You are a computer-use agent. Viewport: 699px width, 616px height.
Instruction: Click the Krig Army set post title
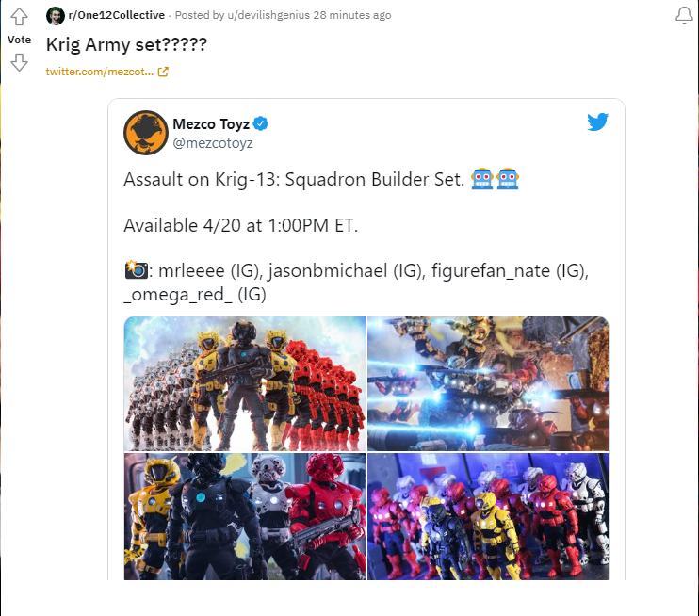coord(126,44)
